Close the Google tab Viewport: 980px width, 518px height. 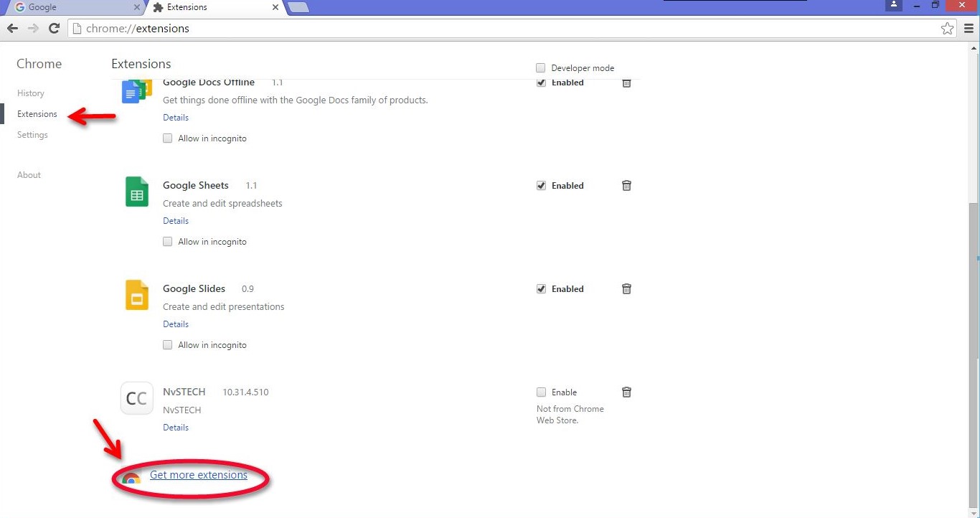click(x=137, y=7)
